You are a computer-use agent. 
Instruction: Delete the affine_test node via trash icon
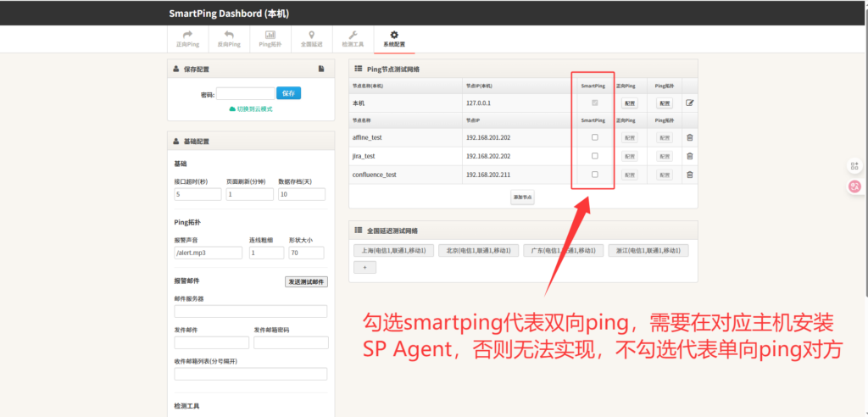(x=689, y=137)
